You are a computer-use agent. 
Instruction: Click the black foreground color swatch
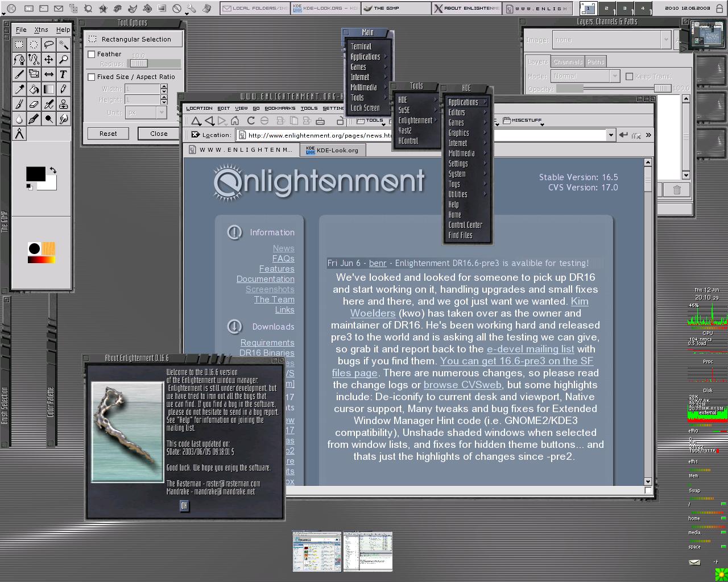tap(35, 174)
